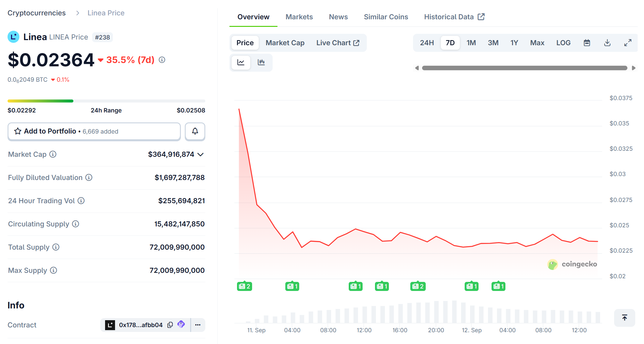
Task: Switch chart to Market Cap
Action: click(x=285, y=43)
